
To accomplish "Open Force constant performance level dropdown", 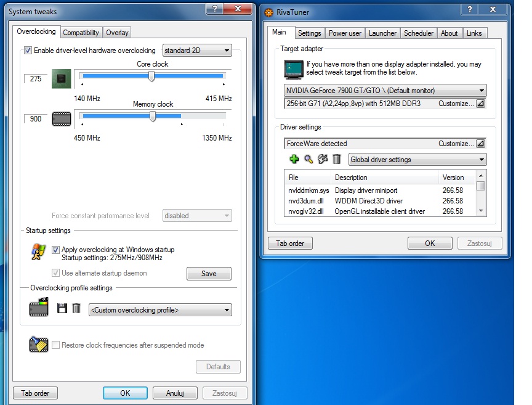I will point(197,216).
